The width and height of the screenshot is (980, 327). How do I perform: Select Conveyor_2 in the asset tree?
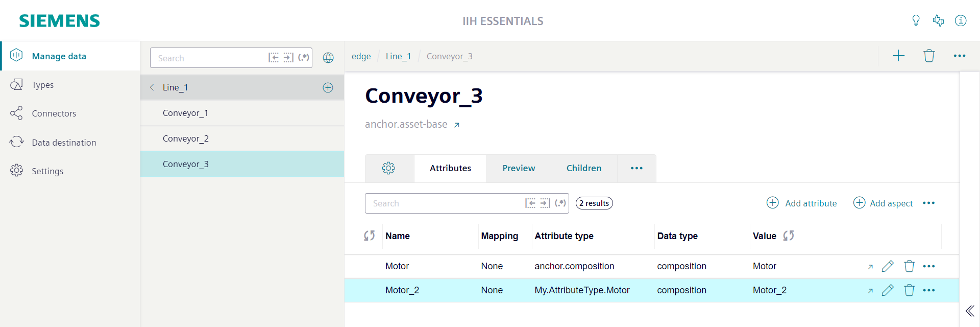click(242, 138)
